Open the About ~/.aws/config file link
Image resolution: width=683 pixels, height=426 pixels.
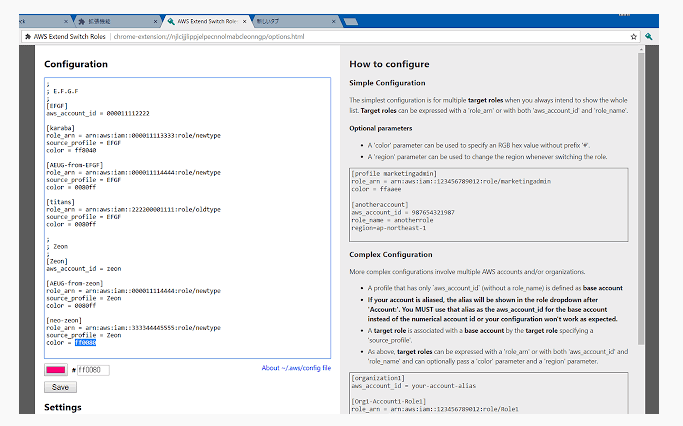(296, 368)
